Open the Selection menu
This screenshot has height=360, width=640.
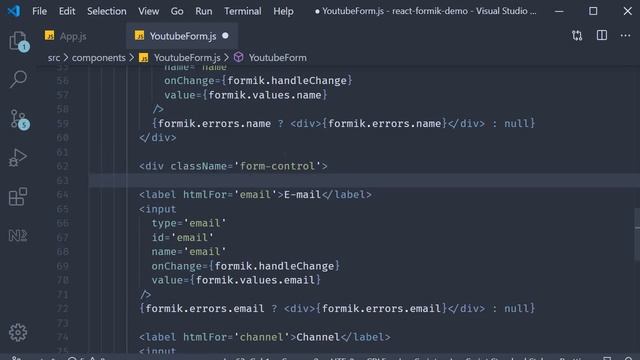click(107, 11)
